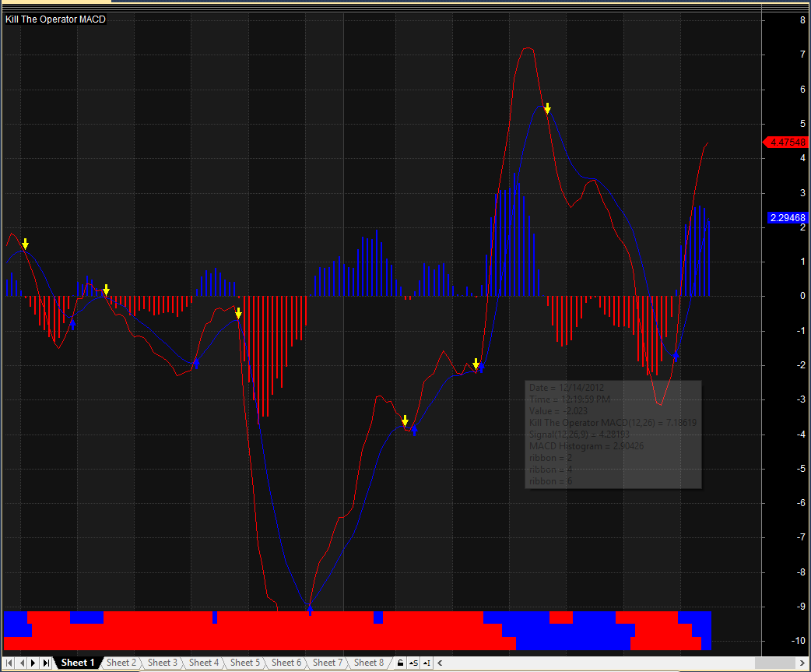Viewport: 811px width, 672px height.
Task: Toggle the symbol link S button
Action: coord(413,663)
